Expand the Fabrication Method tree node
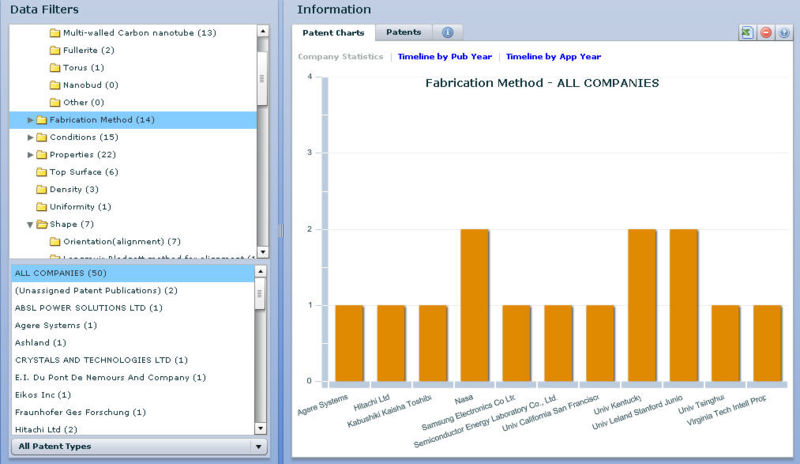This screenshot has height=464, width=800. click(x=30, y=120)
